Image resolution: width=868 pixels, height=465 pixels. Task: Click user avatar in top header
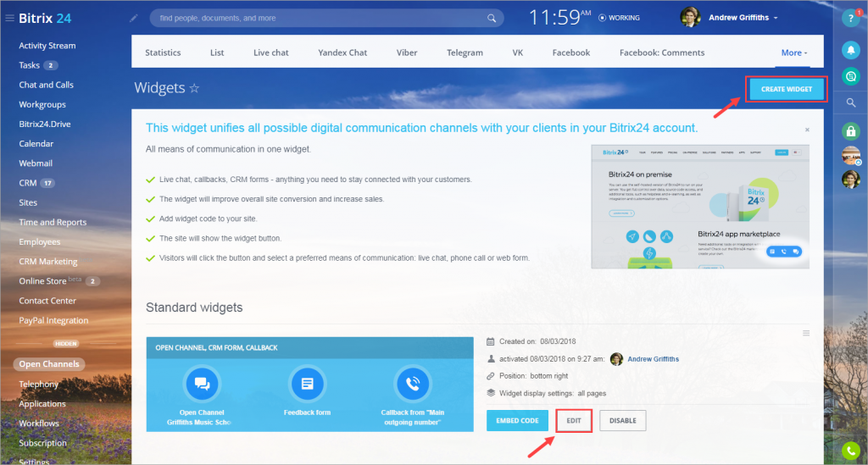[690, 18]
